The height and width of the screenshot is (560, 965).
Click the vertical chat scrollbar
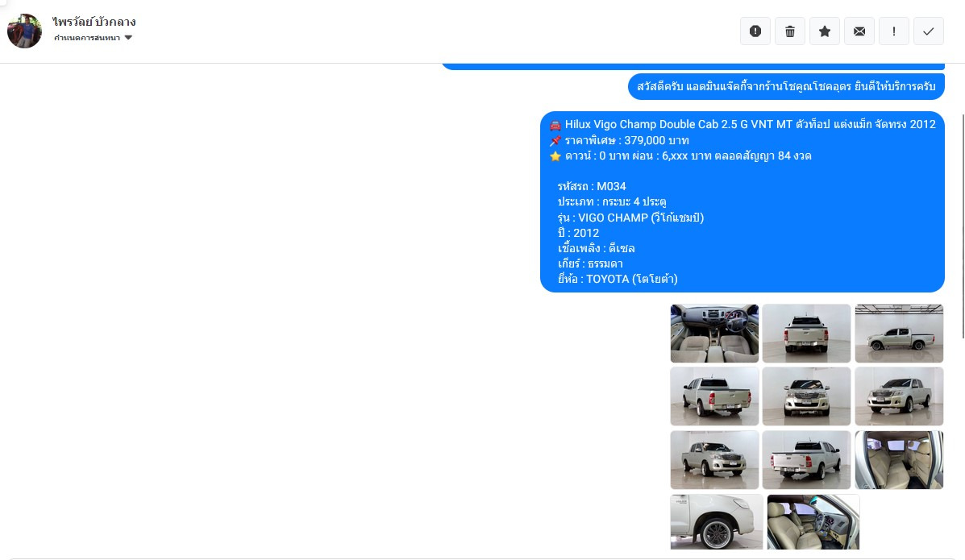pyautogui.click(x=962, y=226)
